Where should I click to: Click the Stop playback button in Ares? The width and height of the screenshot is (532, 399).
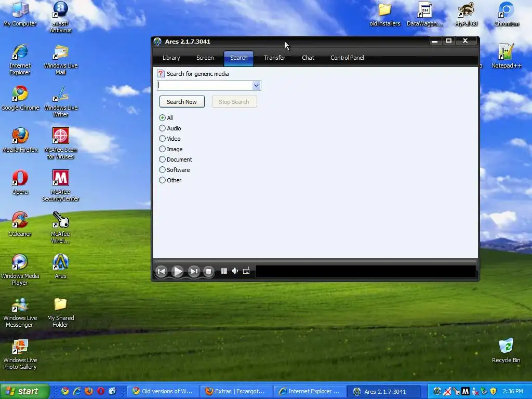tap(209, 271)
